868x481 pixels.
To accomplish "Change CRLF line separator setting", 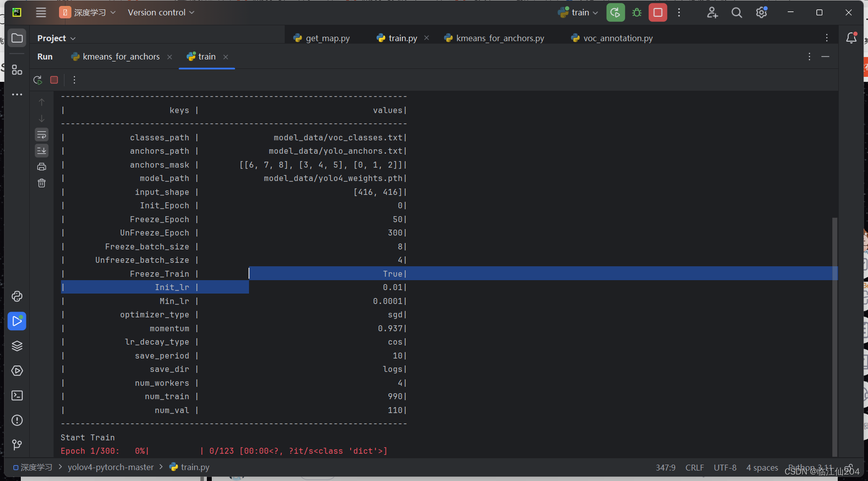I will coord(694,468).
